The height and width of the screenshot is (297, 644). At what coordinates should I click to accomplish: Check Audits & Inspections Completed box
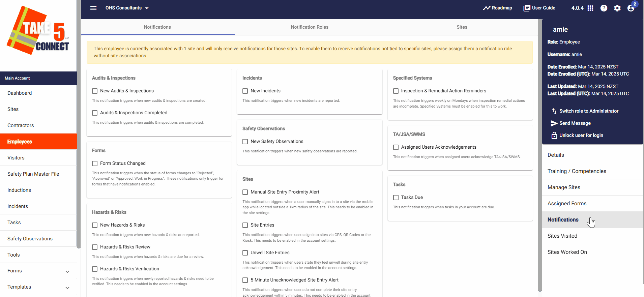point(95,113)
